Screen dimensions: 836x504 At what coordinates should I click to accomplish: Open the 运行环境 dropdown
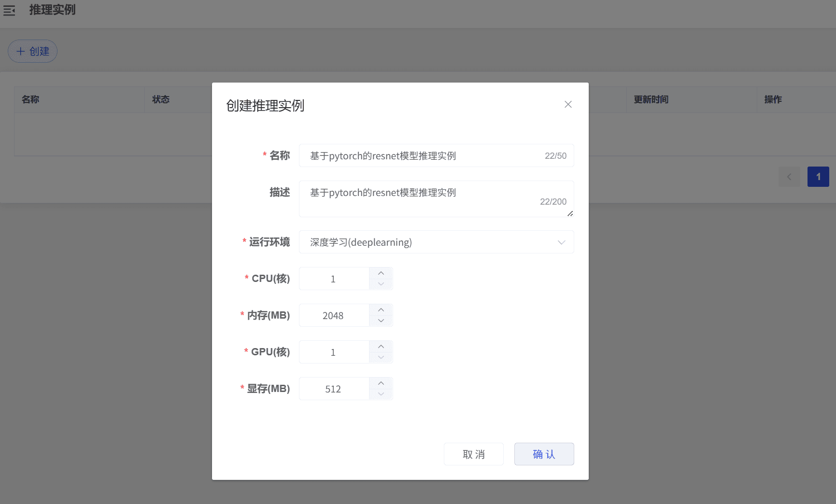(x=436, y=242)
